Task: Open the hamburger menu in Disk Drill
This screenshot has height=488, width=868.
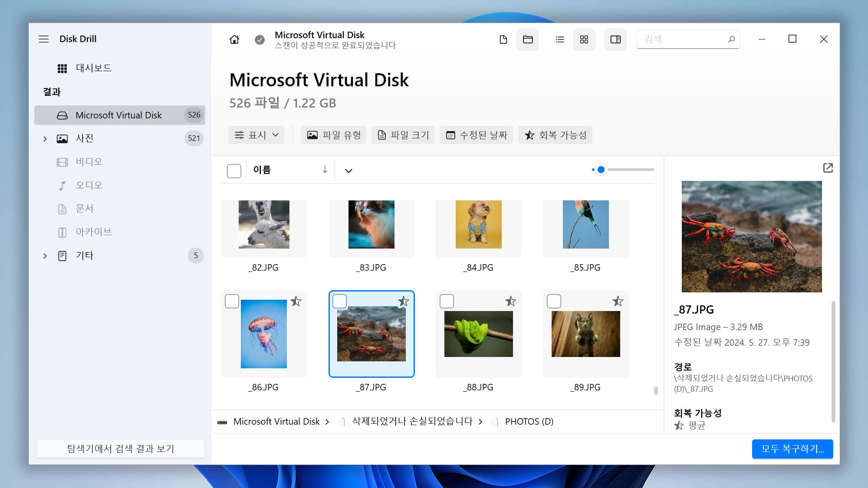Action: pyautogui.click(x=43, y=39)
